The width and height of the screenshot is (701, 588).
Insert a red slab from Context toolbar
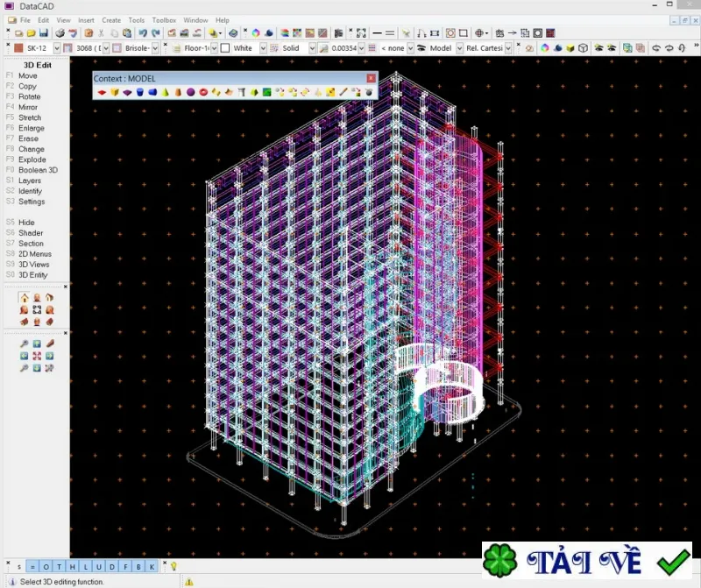[102, 93]
